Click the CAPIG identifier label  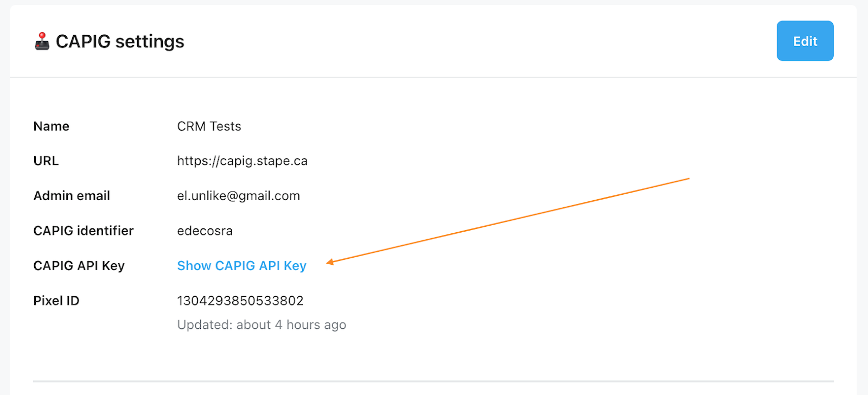click(84, 231)
